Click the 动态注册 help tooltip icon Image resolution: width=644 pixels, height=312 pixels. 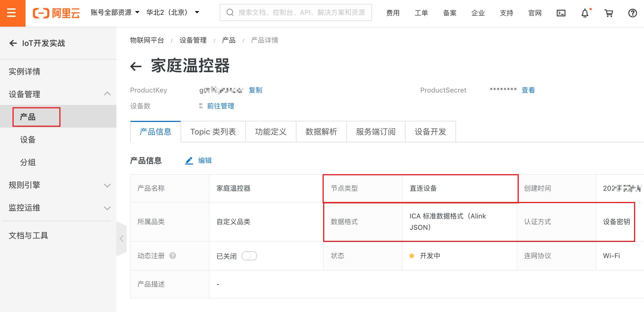(173, 256)
